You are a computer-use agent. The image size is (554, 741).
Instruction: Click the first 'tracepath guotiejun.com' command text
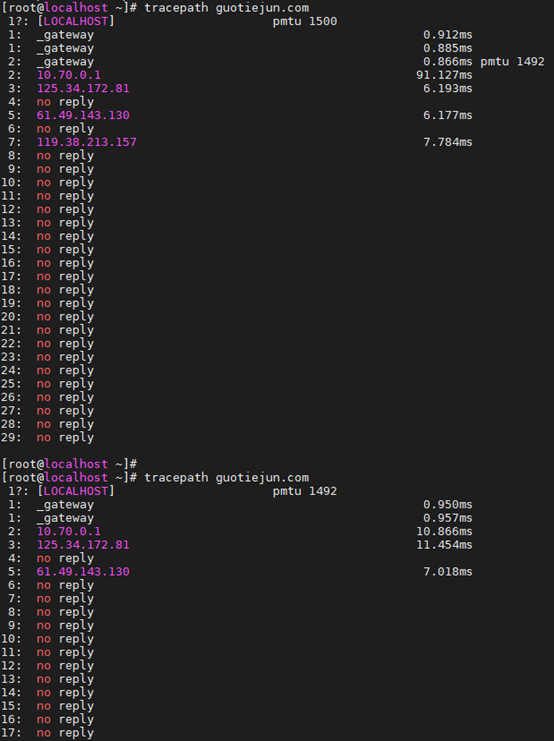click(x=226, y=8)
